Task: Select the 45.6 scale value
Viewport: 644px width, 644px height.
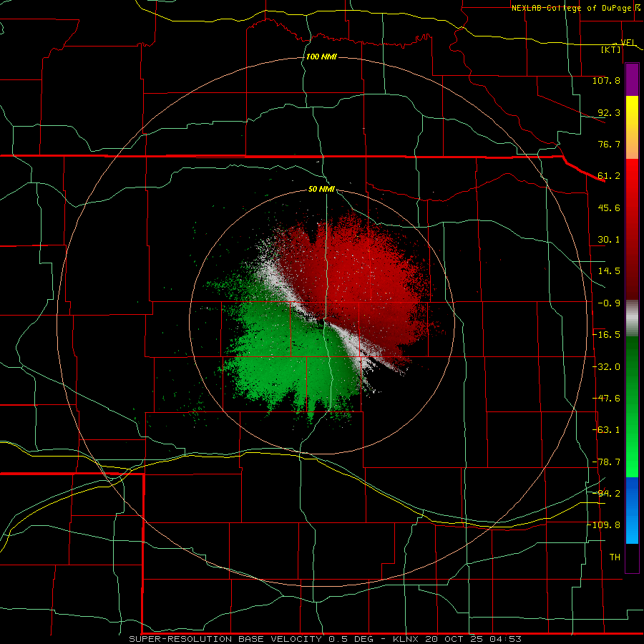Action: pyautogui.click(x=609, y=208)
